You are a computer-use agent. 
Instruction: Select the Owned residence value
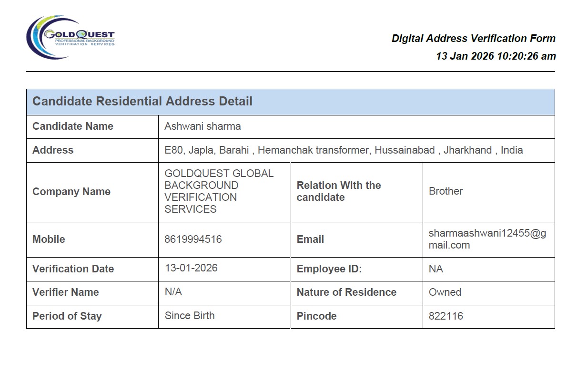pos(445,292)
